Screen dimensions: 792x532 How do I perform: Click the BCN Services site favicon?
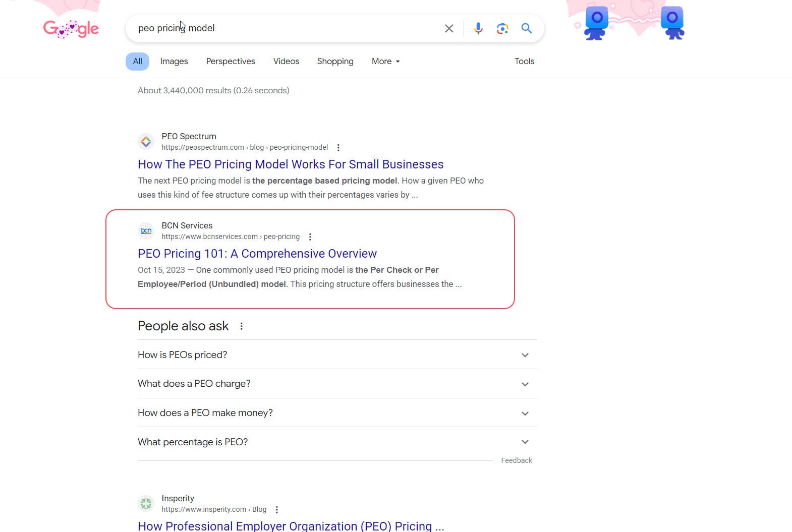pos(146,231)
